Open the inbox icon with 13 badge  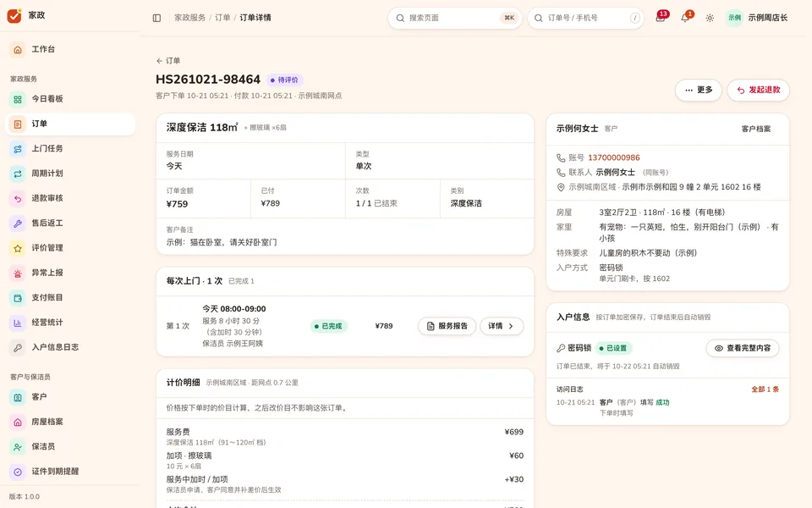click(661, 18)
